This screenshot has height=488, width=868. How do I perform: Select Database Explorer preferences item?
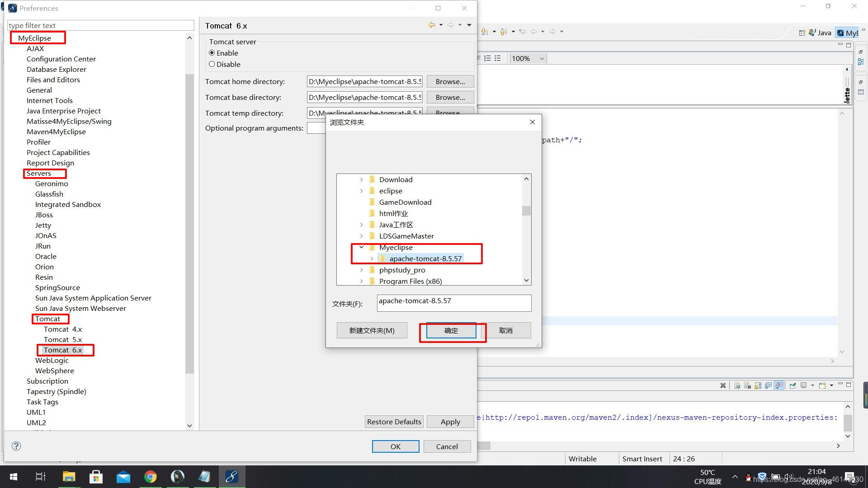pyautogui.click(x=57, y=69)
